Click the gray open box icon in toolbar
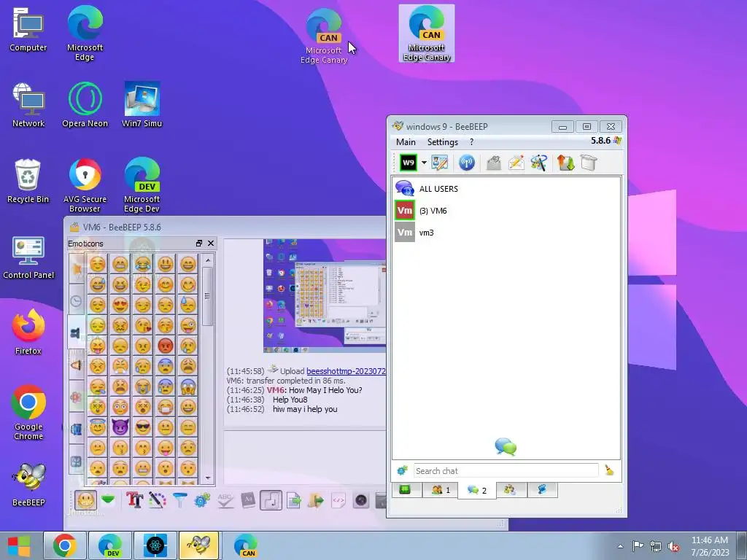The width and height of the screenshot is (747, 560). click(589, 163)
